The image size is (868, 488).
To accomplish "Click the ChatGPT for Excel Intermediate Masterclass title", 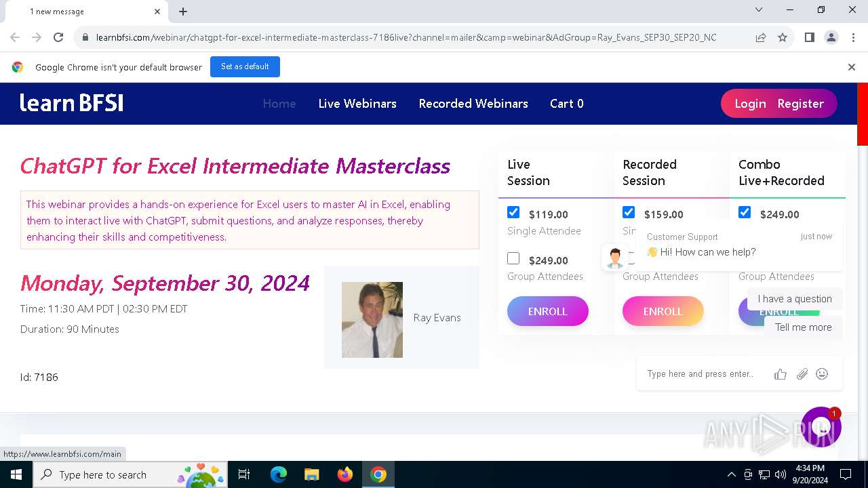I will pyautogui.click(x=235, y=166).
